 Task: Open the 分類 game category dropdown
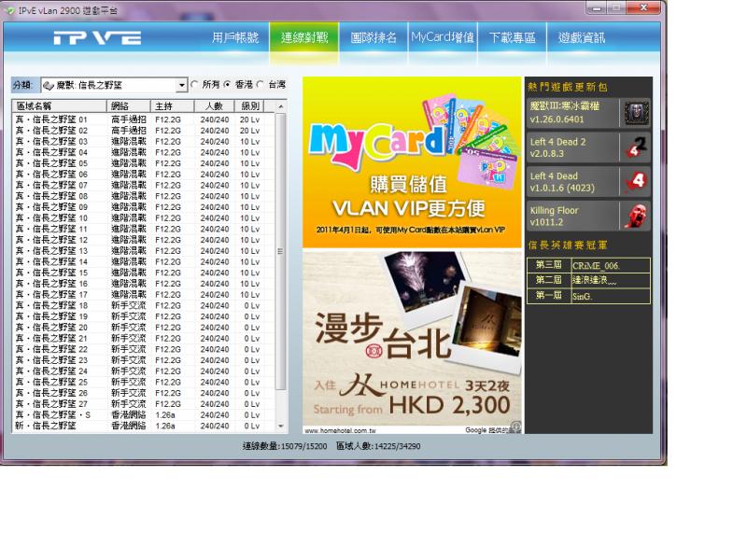pos(181,85)
